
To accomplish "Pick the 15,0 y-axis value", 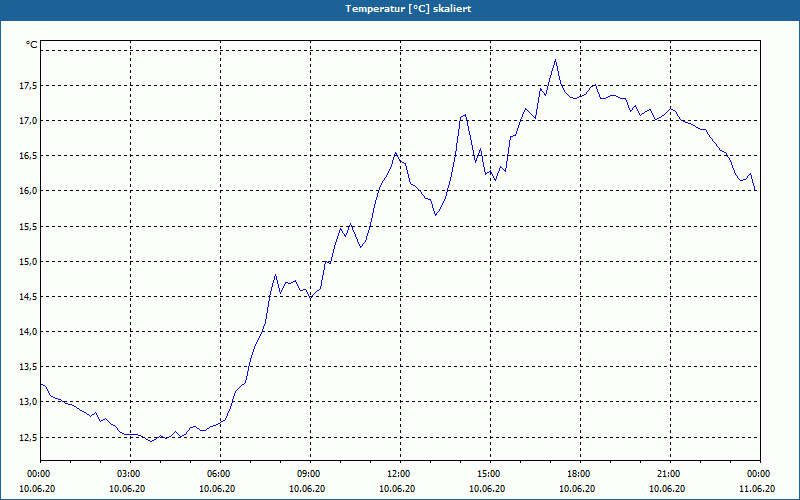I will point(28,262).
